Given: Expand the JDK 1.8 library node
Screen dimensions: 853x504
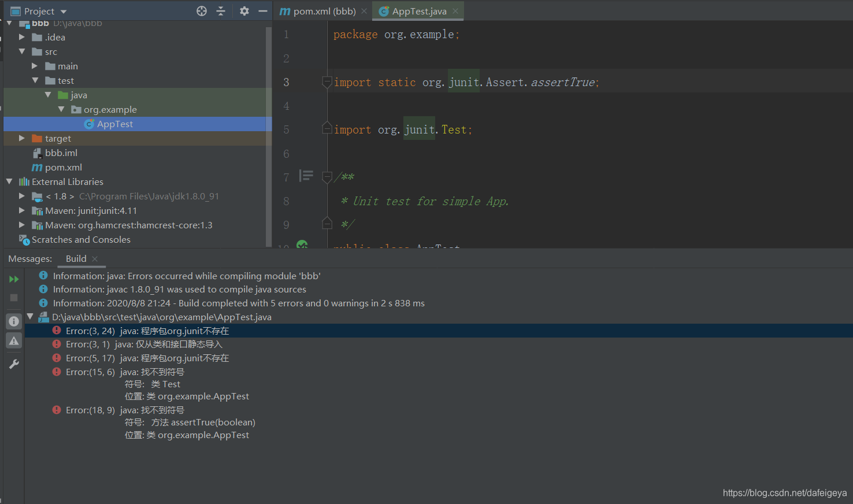Looking at the screenshot, I should point(22,196).
